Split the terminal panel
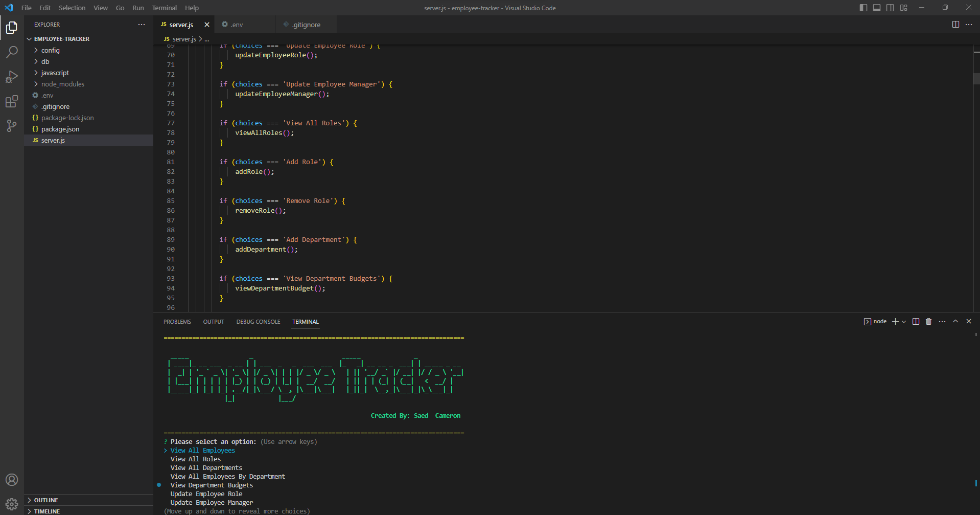Viewport: 980px width, 515px height. [916, 322]
